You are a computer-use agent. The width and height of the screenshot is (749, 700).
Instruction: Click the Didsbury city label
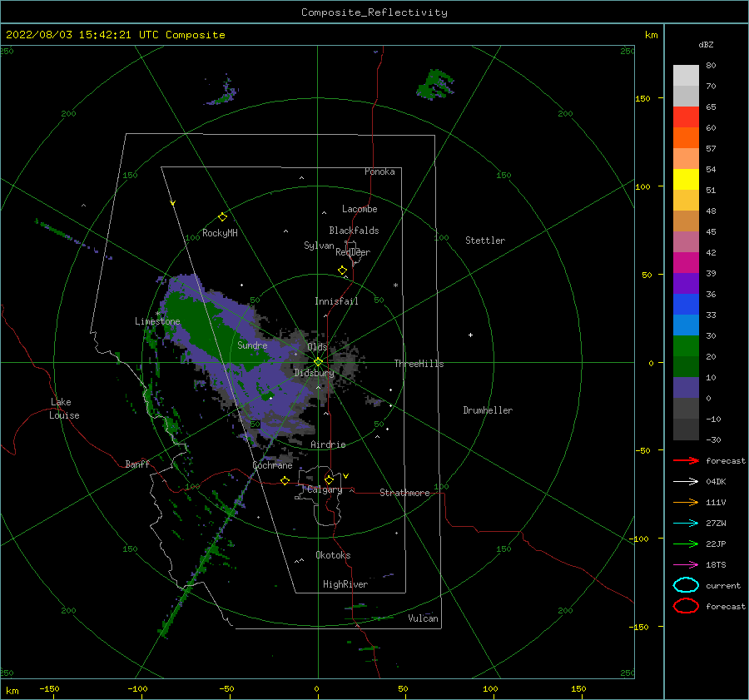(x=314, y=373)
